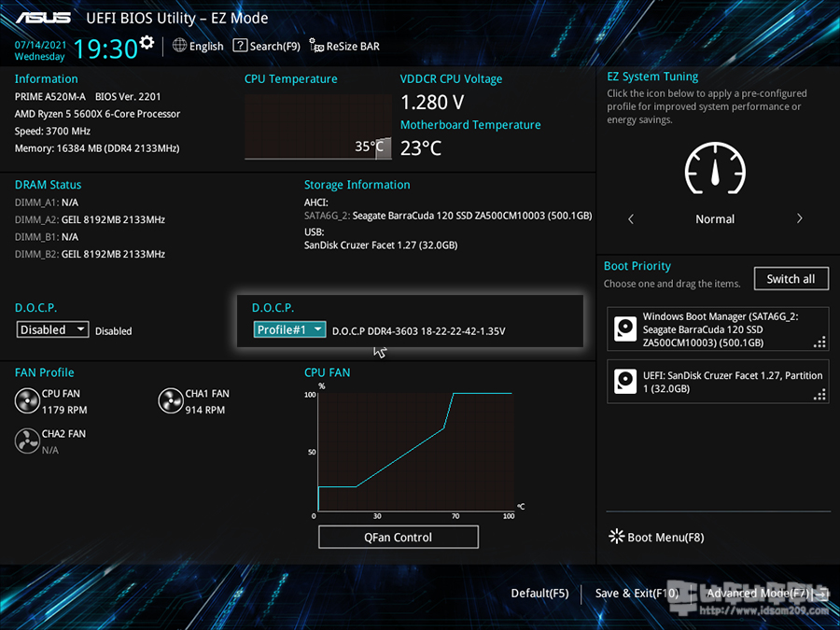
Task: Click drag handle on Windows Boot Manager entry
Action: click(x=819, y=342)
